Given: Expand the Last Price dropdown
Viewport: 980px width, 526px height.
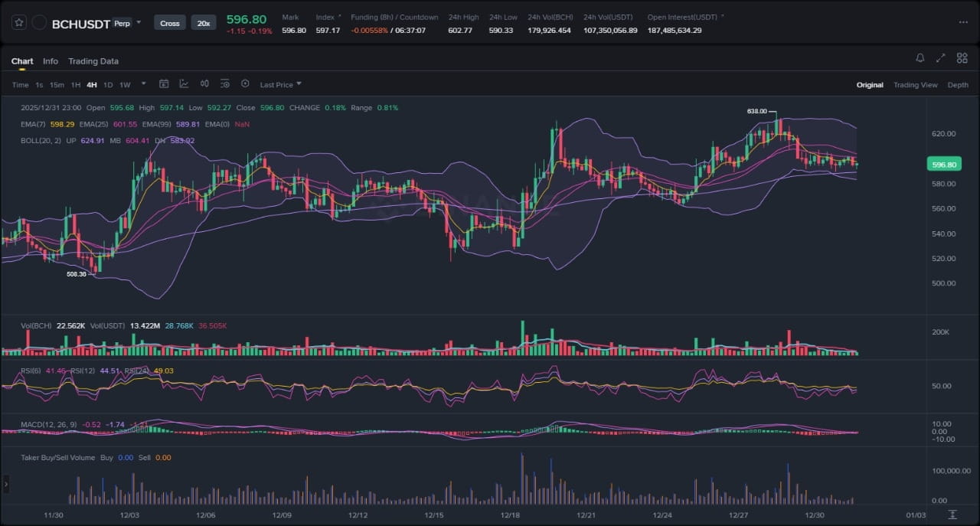Looking at the screenshot, I should [280, 85].
